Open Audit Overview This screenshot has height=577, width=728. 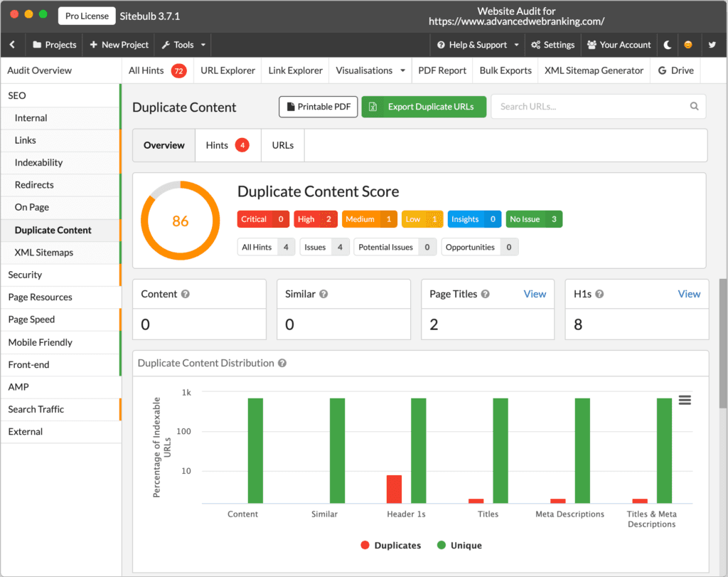61,70
